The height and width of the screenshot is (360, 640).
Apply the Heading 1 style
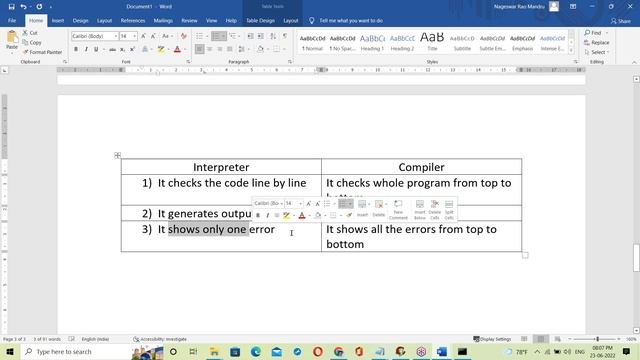coord(372,42)
